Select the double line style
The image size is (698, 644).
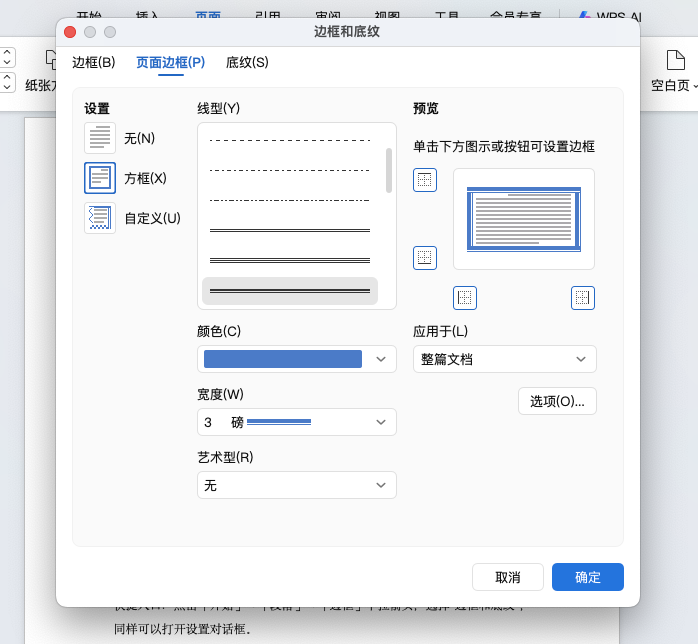click(290, 231)
